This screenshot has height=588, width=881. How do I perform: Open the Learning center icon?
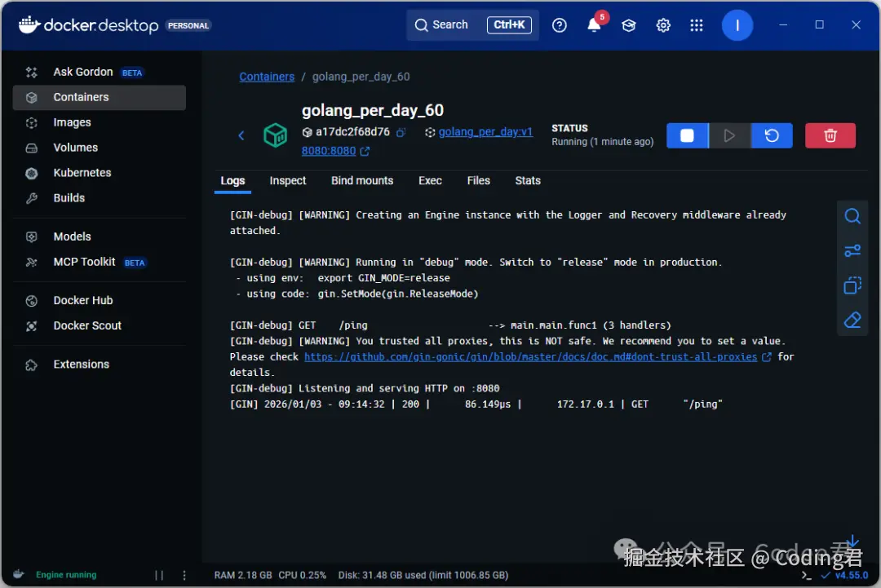629,25
